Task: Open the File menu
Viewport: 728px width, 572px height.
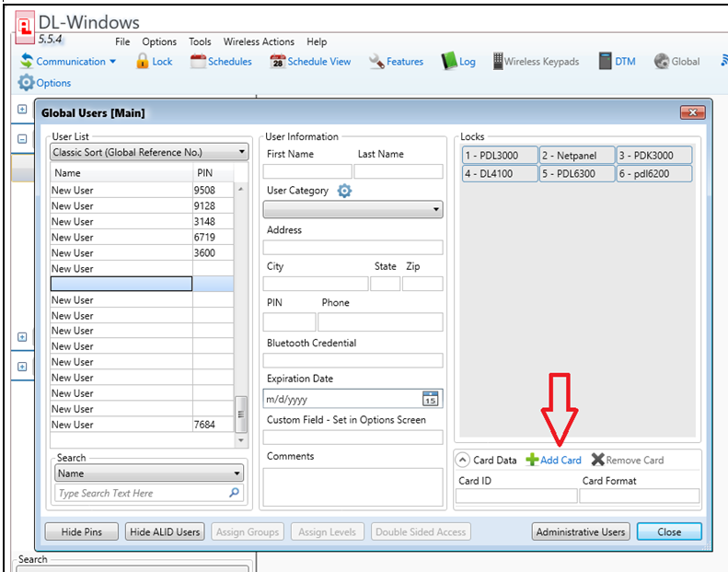Action: 122,41
